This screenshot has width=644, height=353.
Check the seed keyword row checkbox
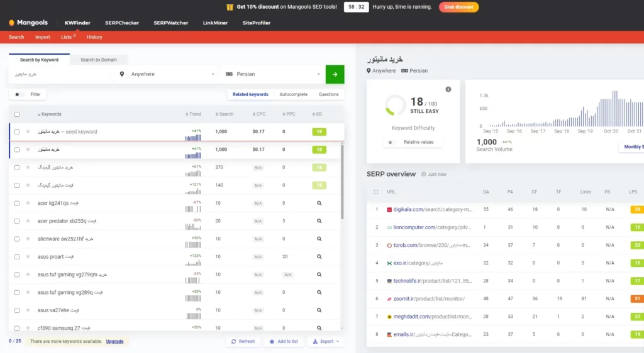pos(17,132)
